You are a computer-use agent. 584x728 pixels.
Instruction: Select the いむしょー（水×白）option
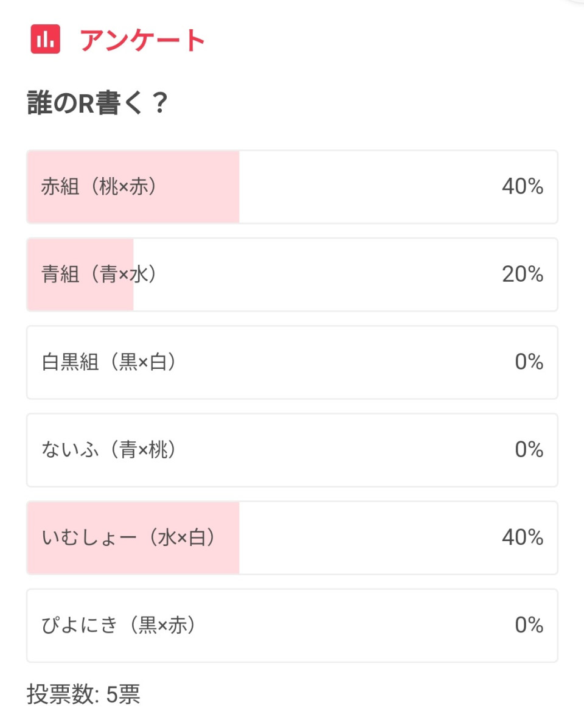click(128, 537)
